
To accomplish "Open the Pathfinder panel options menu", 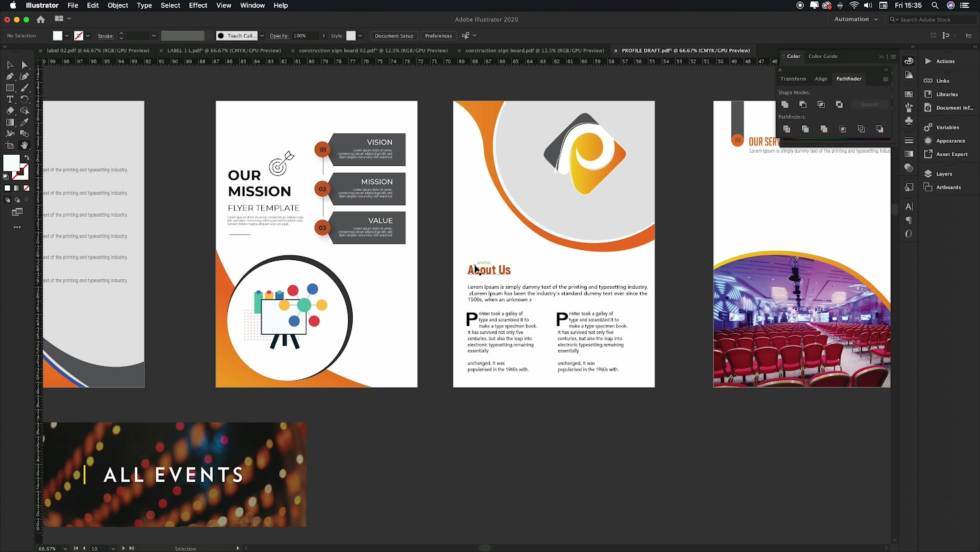I will (885, 79).
